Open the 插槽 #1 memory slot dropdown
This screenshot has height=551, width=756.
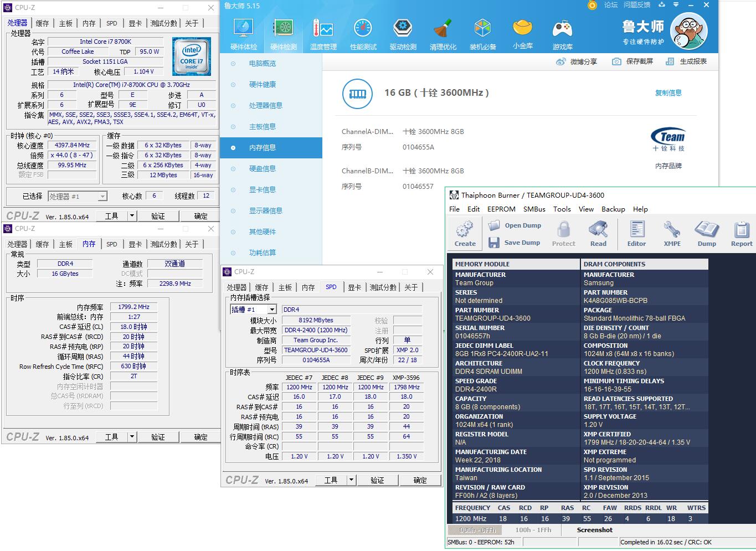point(272,310)
